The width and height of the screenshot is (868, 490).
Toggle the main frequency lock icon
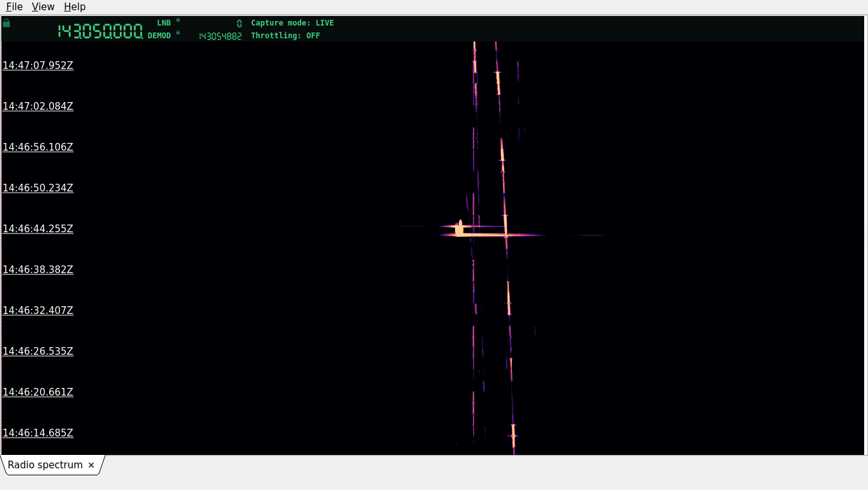pyautogui.click(x=6, y=23)
